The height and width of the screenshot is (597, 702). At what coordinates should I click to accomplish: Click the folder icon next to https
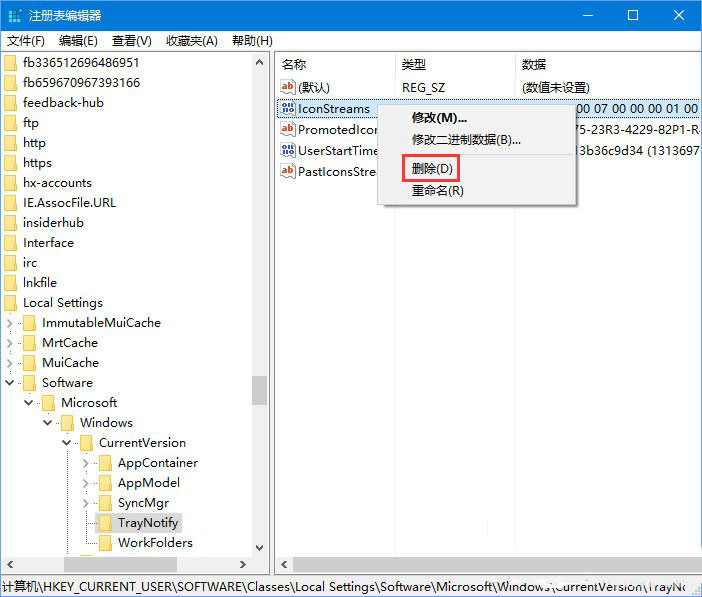pos(10,163)
